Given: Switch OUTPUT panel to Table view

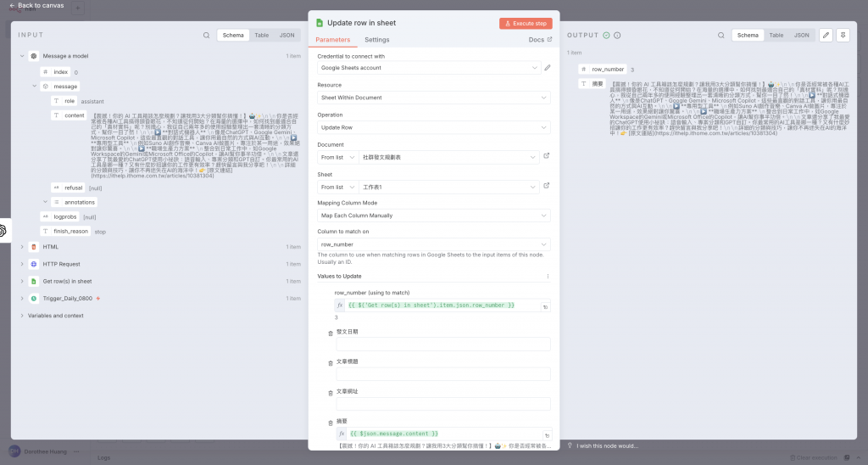Looking at the screenshot, I should click(x=776, y=35).
